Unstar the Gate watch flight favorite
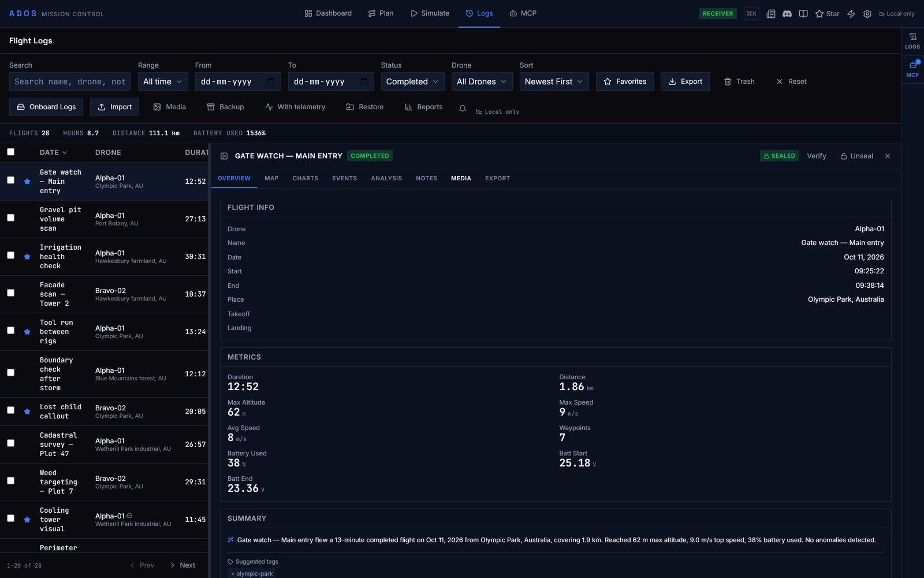 point(27,181)
